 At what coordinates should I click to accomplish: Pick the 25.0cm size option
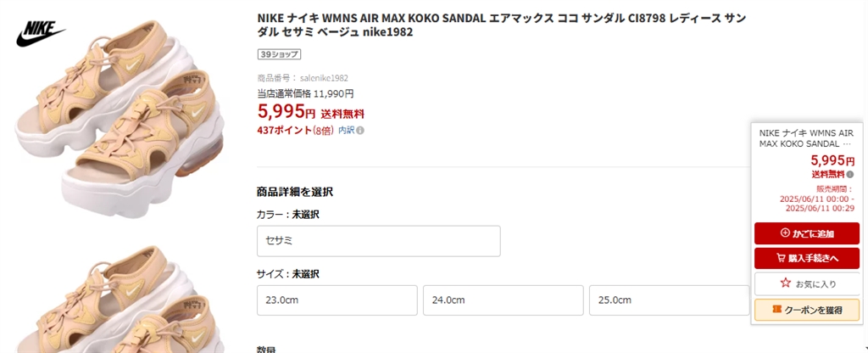click(x=669, y=300)
